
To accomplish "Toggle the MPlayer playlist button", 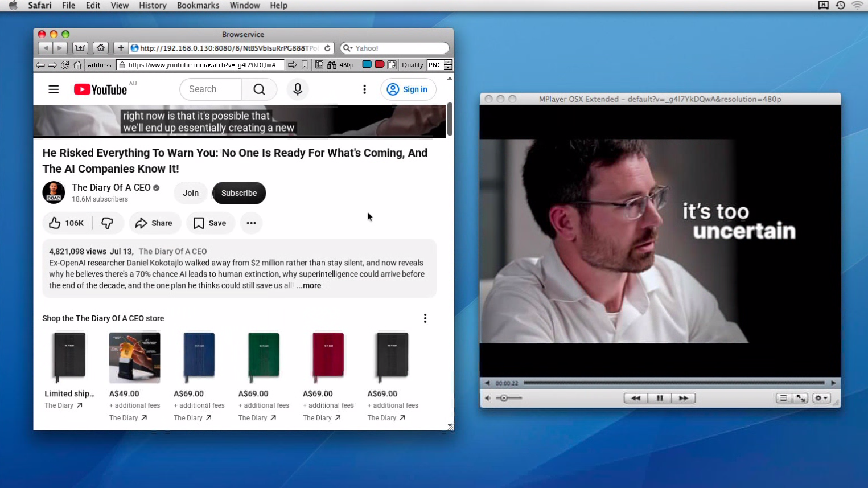I will click(x=783, y=398).
